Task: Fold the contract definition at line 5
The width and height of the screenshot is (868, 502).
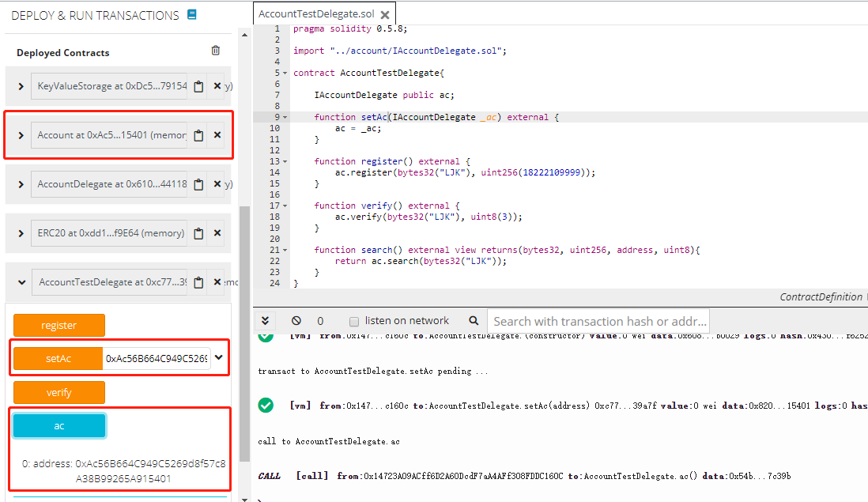Action: [x=285, y=73]
